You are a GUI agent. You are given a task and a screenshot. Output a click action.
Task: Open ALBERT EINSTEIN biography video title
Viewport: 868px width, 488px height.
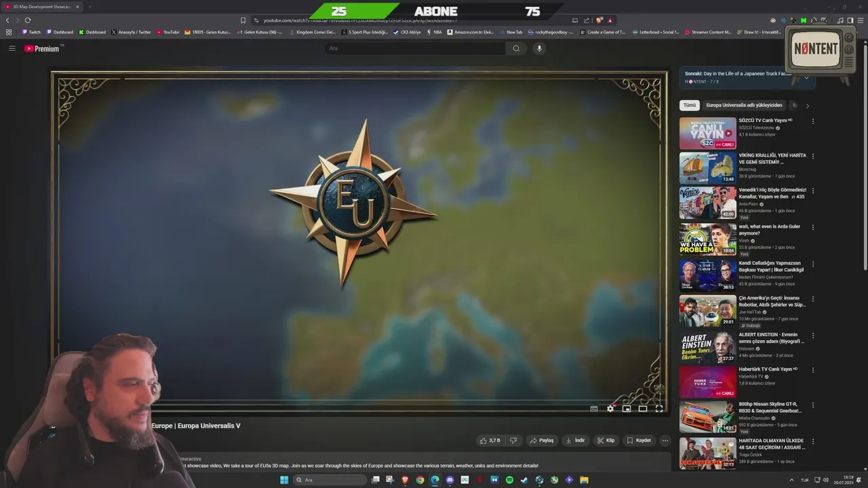click(772, 338)
